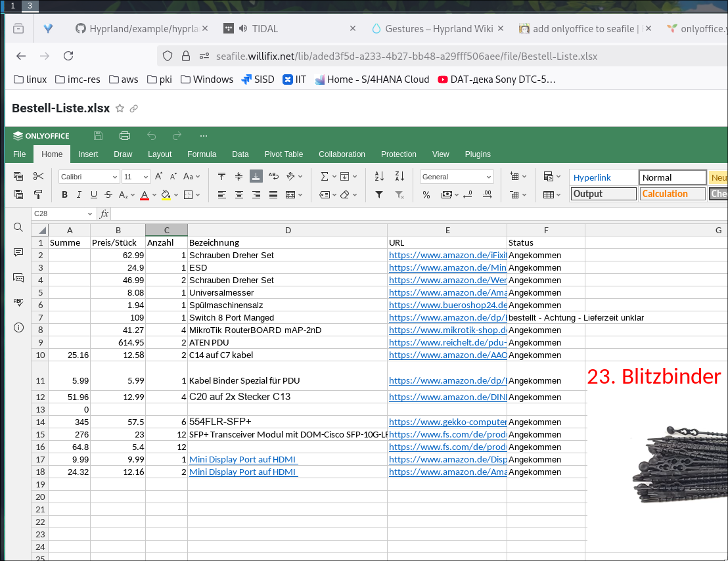This screenshot has height=561, width=728.
Task: Toggle Italic formatting
Action: click(x=80, y=194)
